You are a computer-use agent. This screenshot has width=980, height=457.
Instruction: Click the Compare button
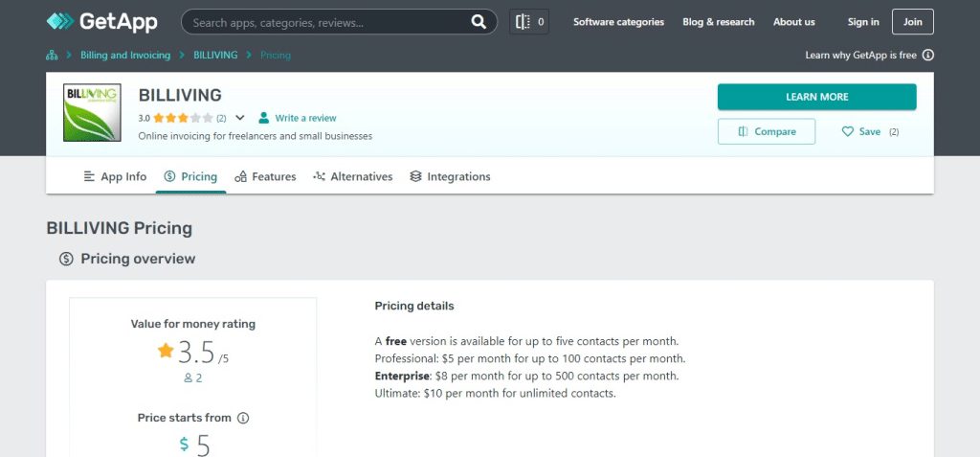click(766, 131)
